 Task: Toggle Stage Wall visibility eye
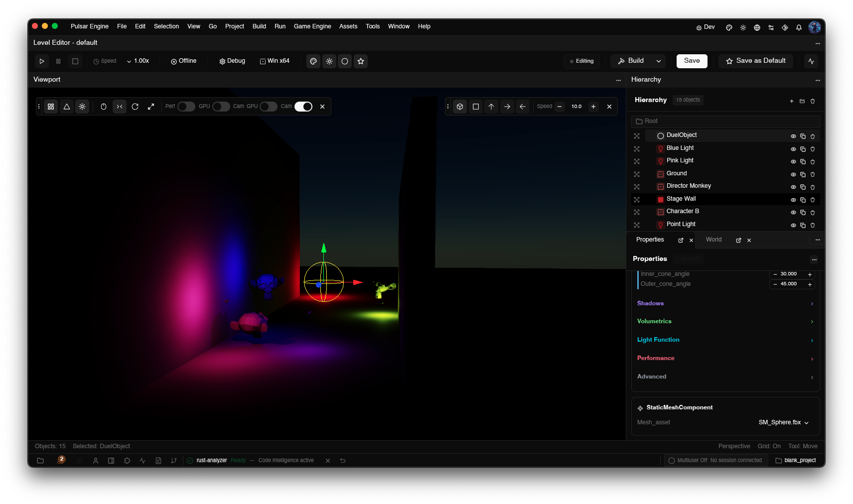[793, 200]
